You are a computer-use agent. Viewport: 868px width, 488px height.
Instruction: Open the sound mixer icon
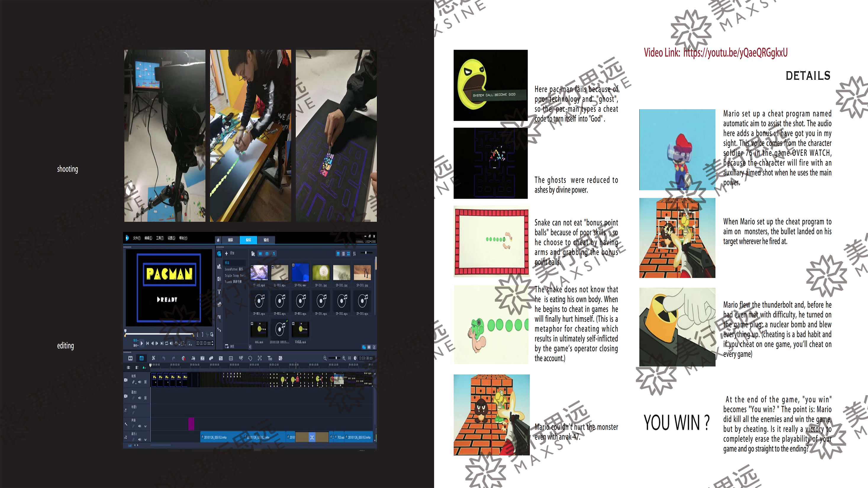point(194,358)
